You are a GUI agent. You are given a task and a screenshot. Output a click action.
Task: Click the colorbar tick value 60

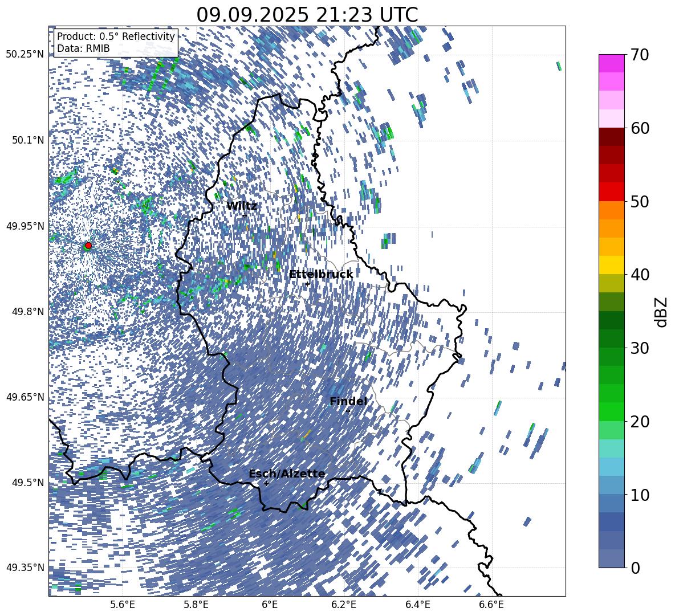click(x=640, y=128)
